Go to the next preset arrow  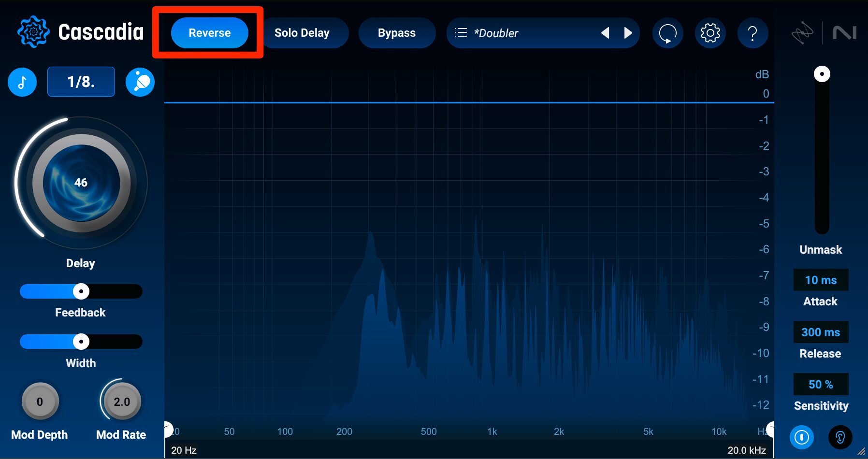(x=628, y=33)
